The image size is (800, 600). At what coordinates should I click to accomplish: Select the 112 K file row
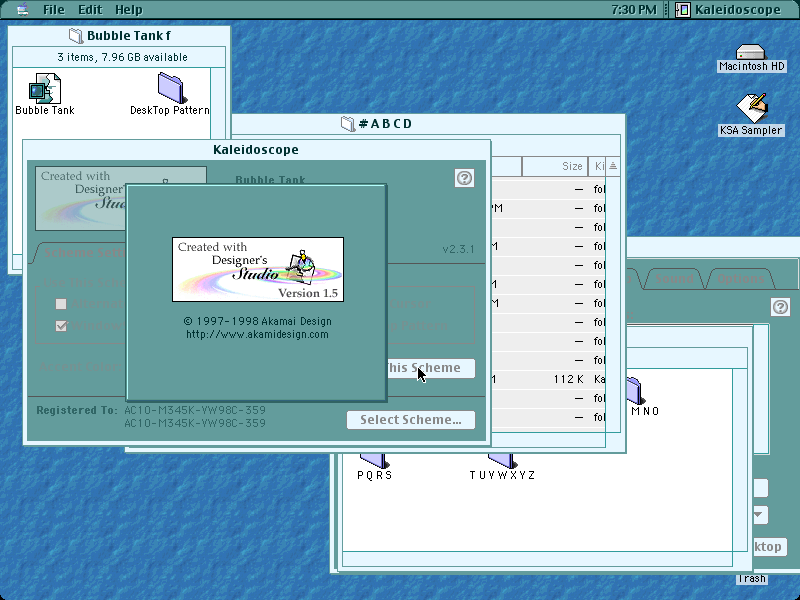(x=548, y=379)
